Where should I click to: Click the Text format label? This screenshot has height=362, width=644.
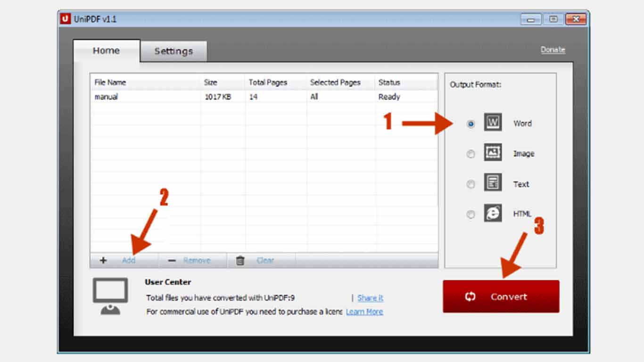(521, 184)
